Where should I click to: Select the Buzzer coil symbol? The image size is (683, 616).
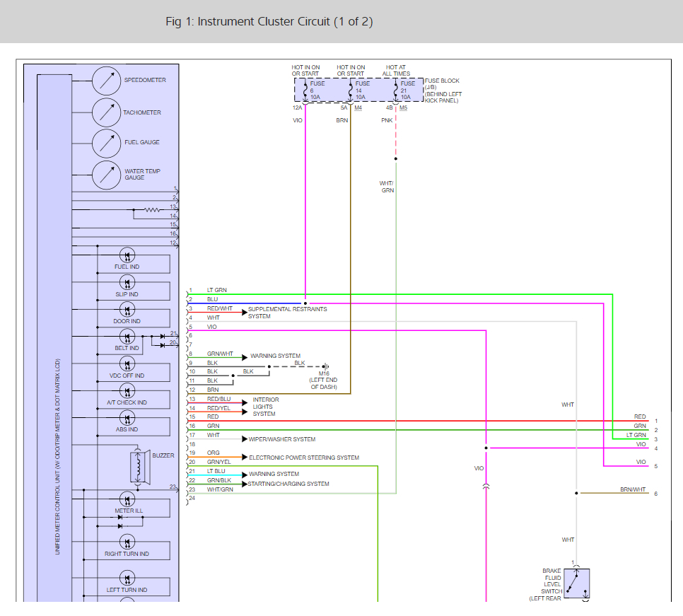[x=139, y=467]
